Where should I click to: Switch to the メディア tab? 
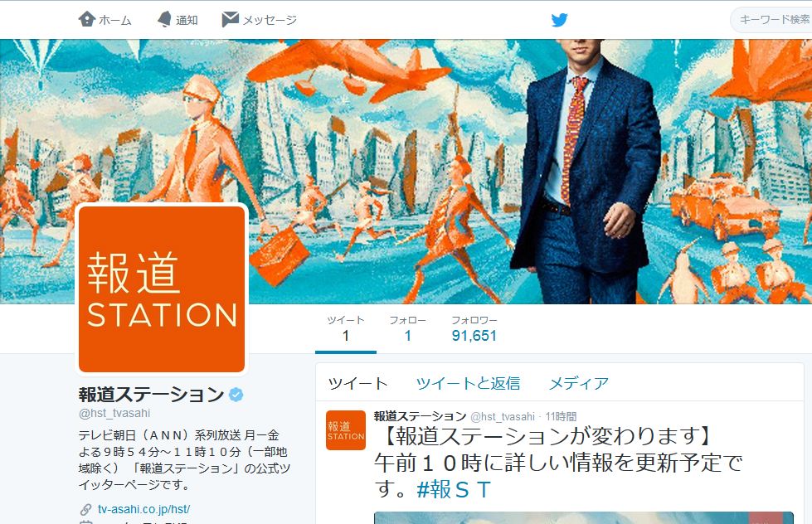(578, 383)
